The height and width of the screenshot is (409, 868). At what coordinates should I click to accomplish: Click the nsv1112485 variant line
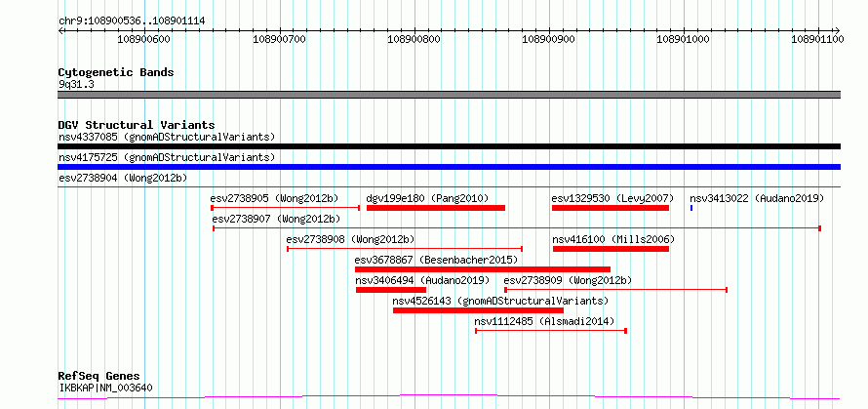[x=551, y=331]
